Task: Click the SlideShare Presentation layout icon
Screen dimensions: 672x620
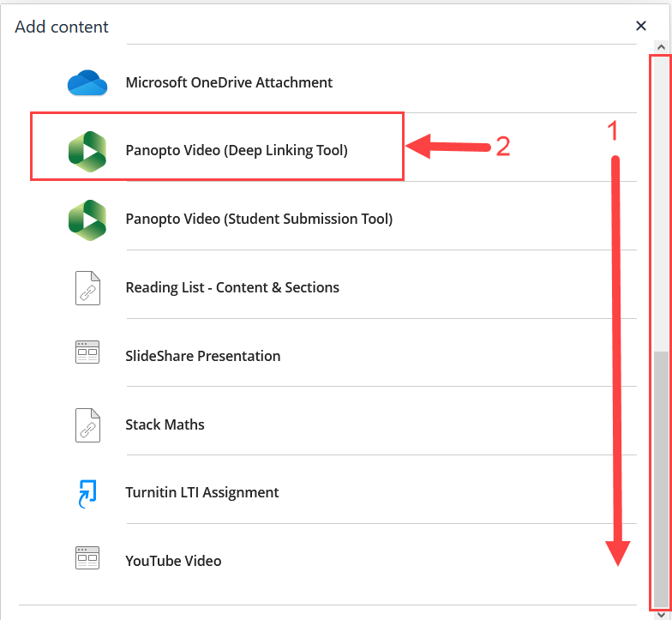Action: pyautogui.click(x=87, y=352)
